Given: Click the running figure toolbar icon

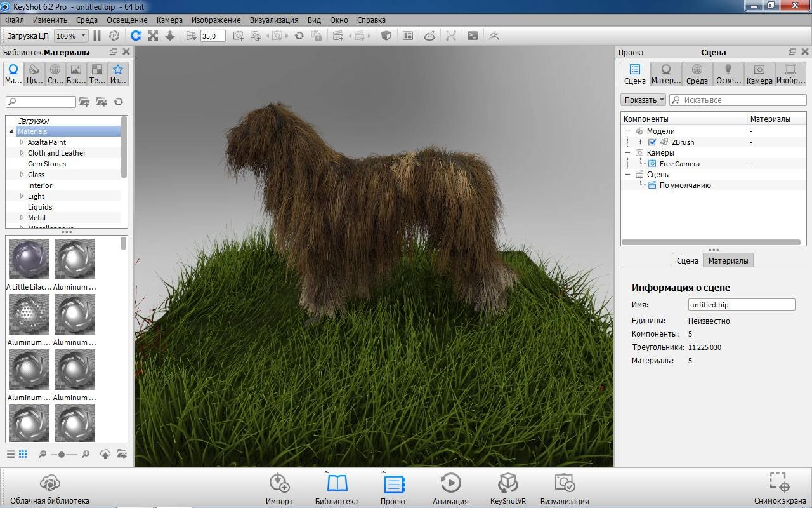Looking at the screenshot, I should pos(494,36).
